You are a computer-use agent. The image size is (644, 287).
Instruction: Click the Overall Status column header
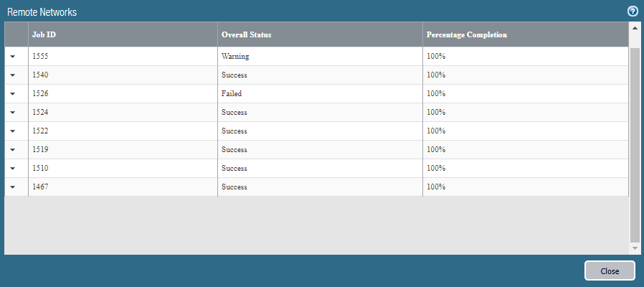[x=320, y=34]
